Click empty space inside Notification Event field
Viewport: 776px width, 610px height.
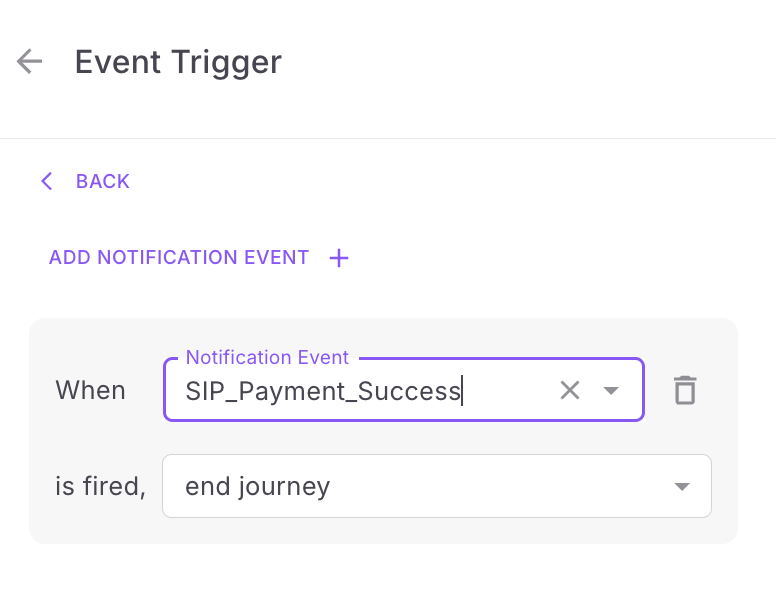click(x=510, y=391)
